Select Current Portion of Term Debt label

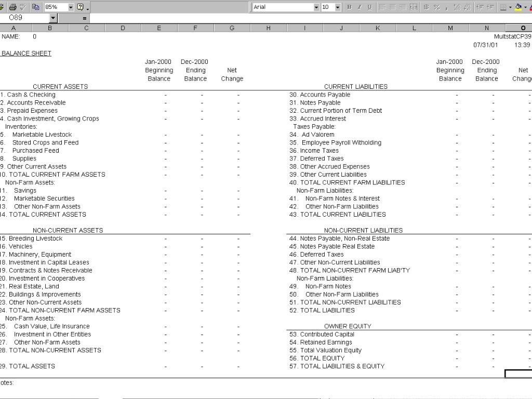point(341,111)
